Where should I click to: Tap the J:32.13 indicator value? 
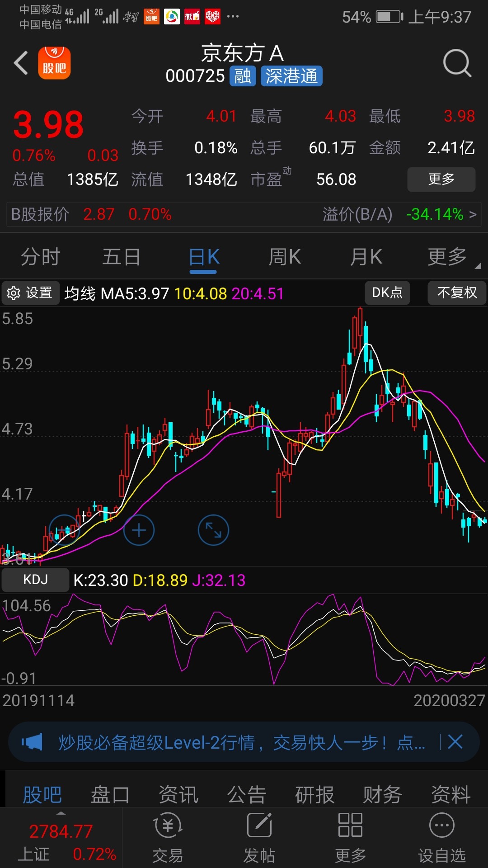(x=219, y=580)
